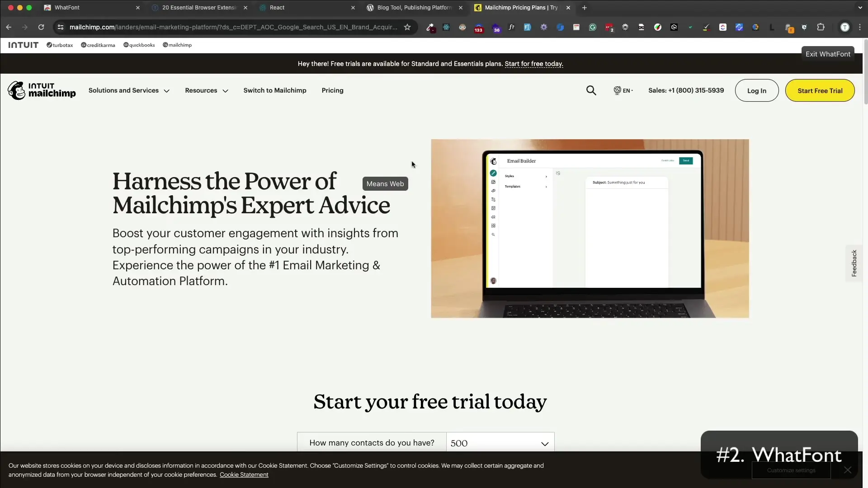Open the tab search chevron in title bar
The height and width of the screenshot is (488, 868).
(x=860, y=8)
